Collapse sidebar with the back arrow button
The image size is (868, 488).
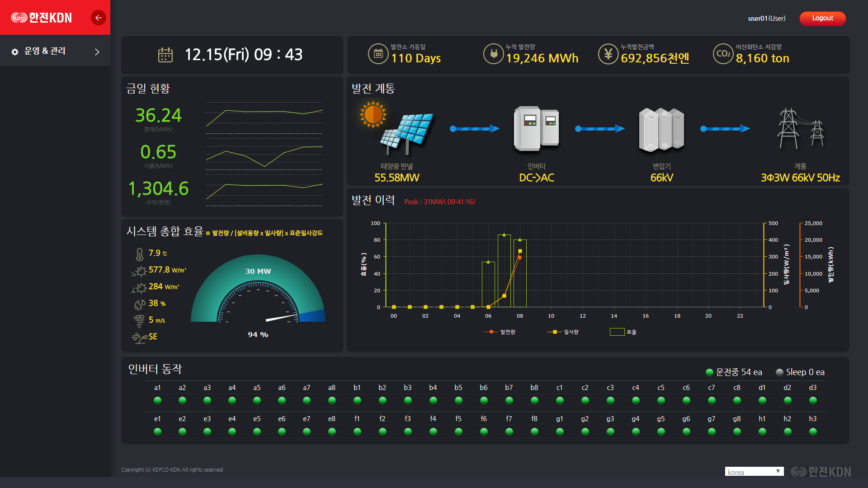[99, 18]
